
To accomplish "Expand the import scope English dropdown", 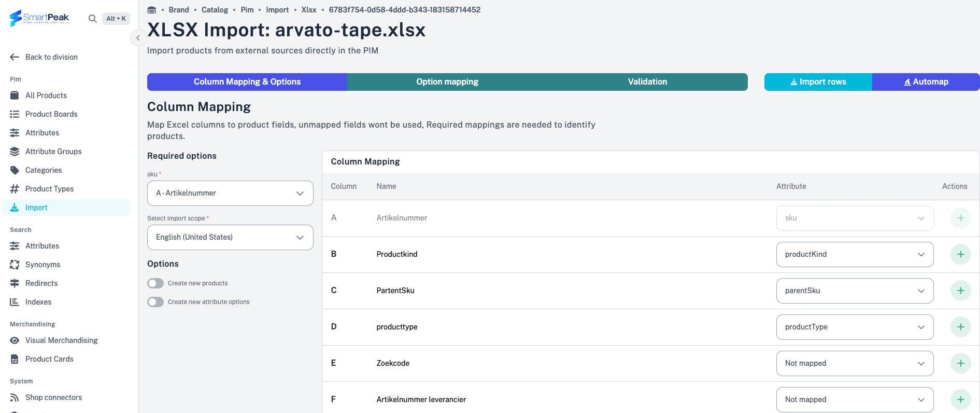I will pyautogui.click(x=230, y=237).
